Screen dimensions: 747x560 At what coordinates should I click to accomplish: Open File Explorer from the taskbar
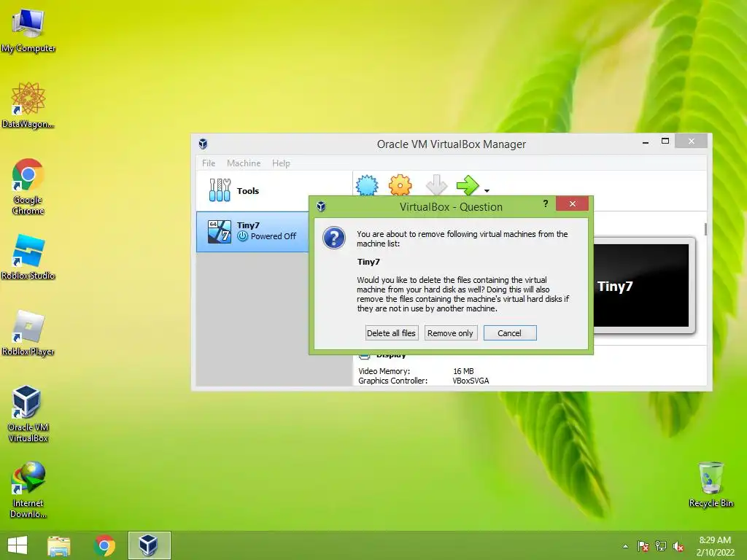point(59,545)
